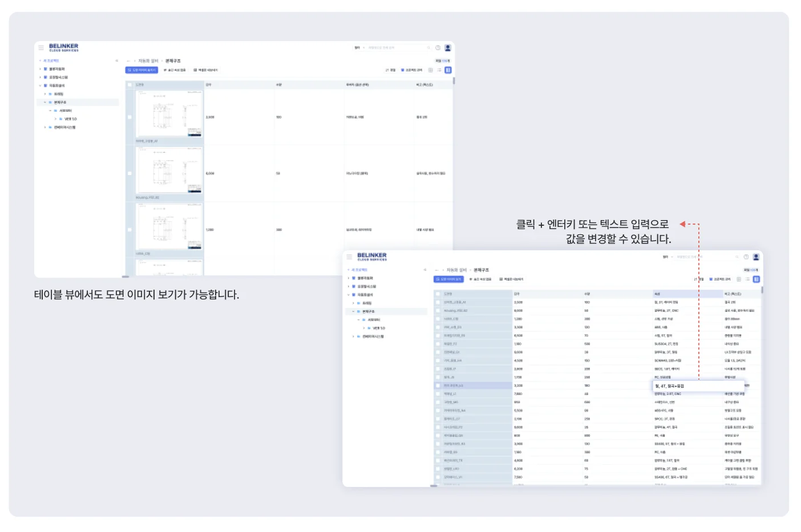
Task: Click the folder icon beside VER 1.0, text-list window
Action: [369, 328]
